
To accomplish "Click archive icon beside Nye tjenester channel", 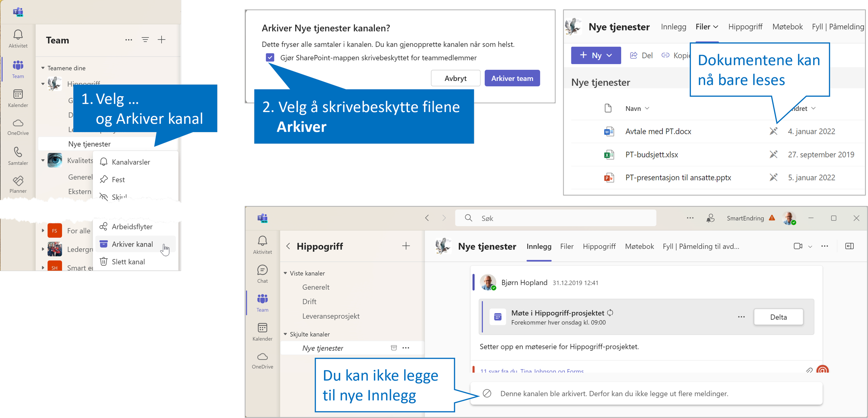I will 394,348.
